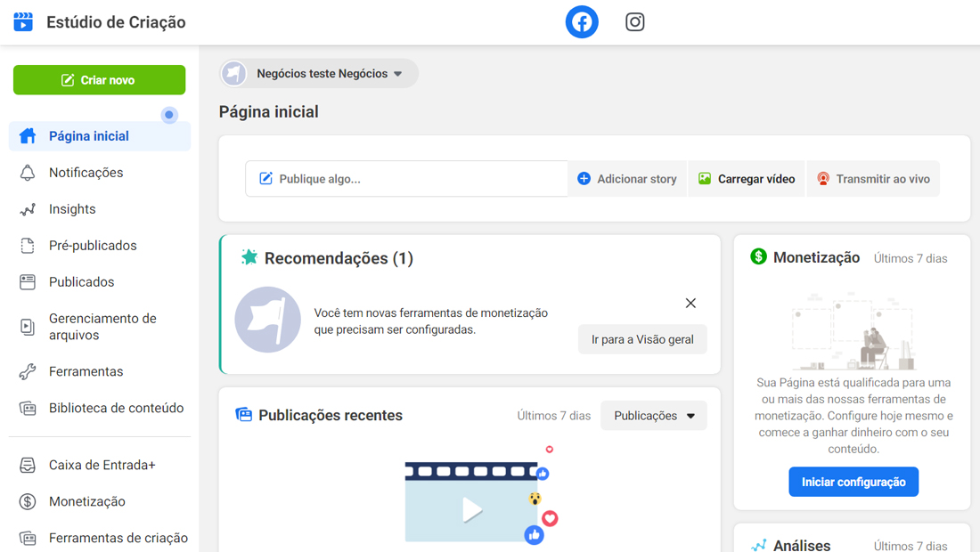Click the red live icon on Transmitir ao vivo

(823, 179)
